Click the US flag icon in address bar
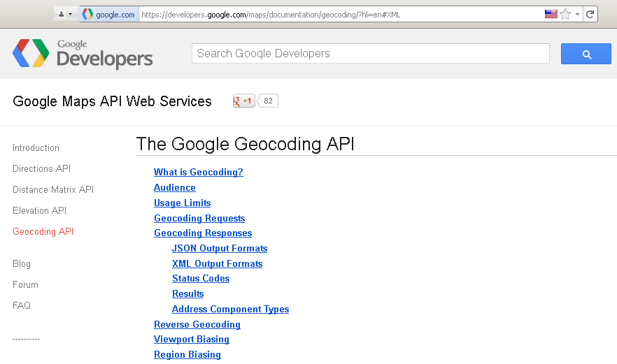Image resolution: width=617 pixels, height=364 pixels. point(551,15)
